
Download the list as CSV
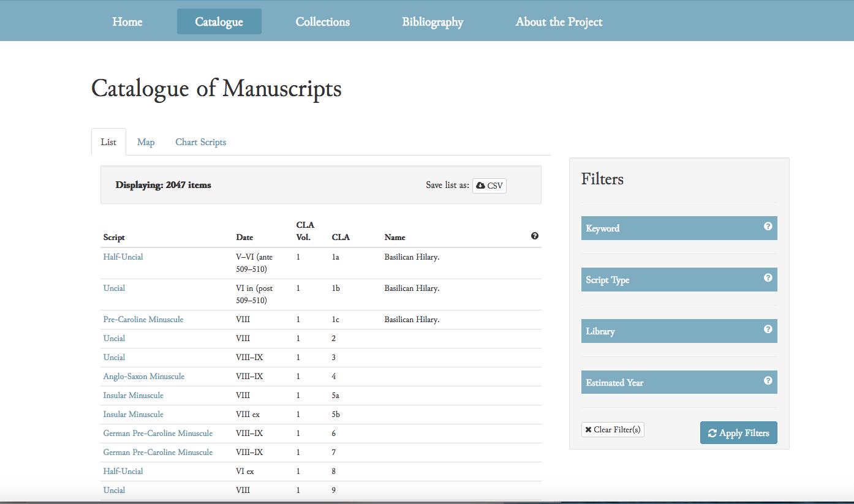489,186
